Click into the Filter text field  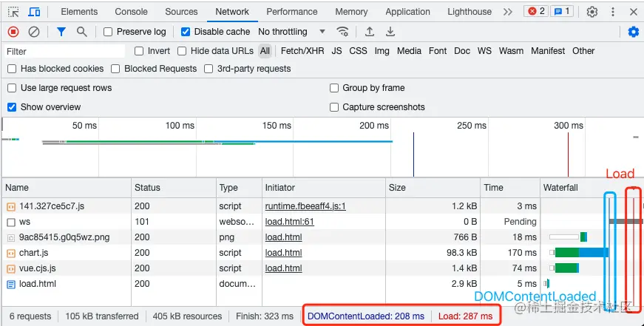pos(65,51)
